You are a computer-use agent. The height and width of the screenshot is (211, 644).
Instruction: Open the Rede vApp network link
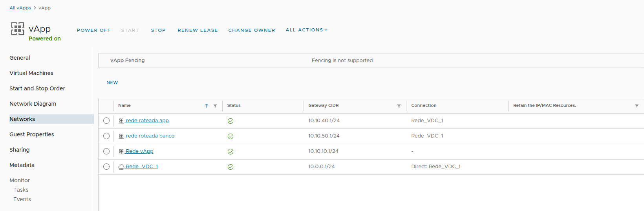(x=139, y=151)
